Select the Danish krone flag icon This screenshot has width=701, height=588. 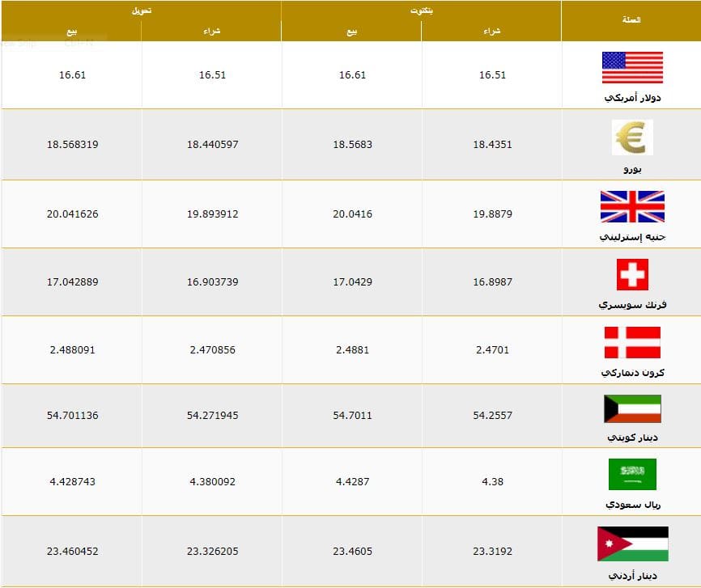click(x=632, y=342)
